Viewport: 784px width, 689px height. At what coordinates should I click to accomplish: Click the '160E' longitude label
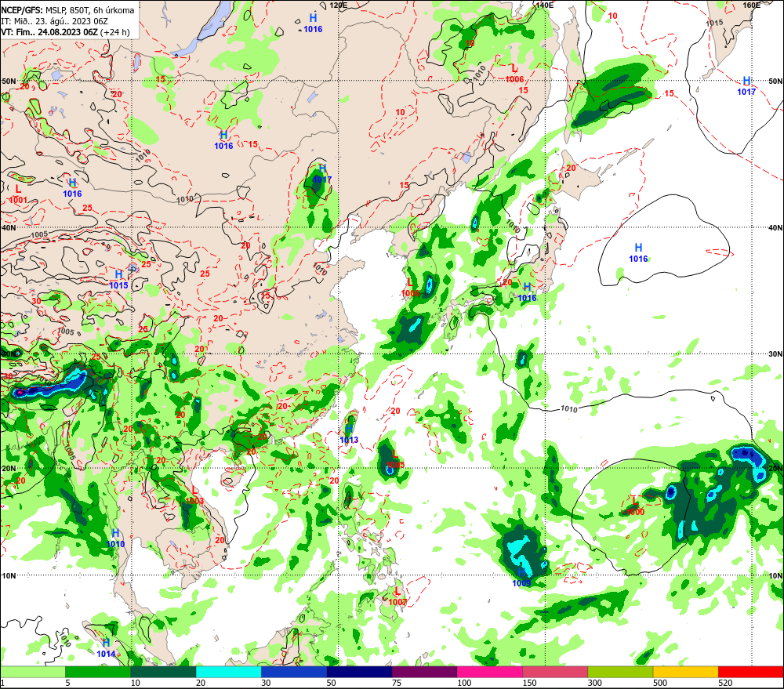[x=751, y=5]
